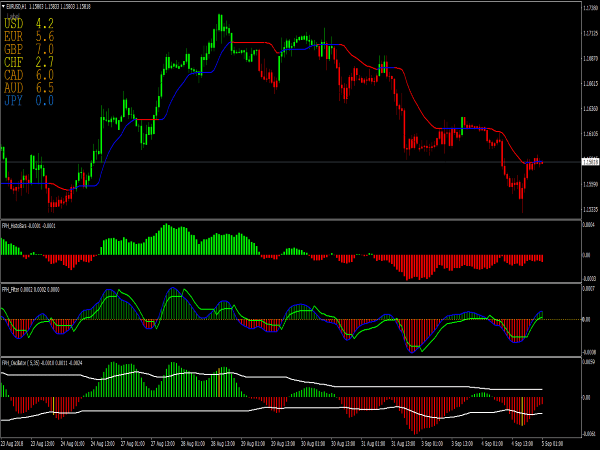
Task: Click the FPH_HistoBars indicator label
Action: tap(15, 226)
